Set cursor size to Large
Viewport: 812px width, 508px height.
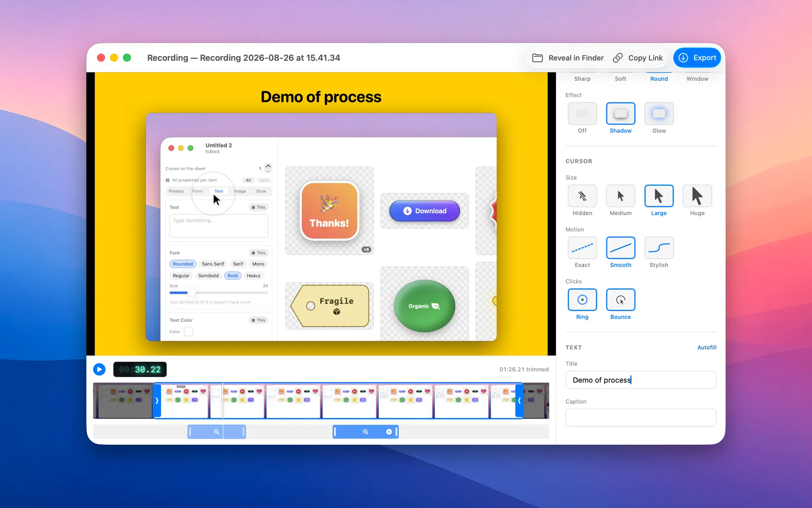tap(659, 196)
